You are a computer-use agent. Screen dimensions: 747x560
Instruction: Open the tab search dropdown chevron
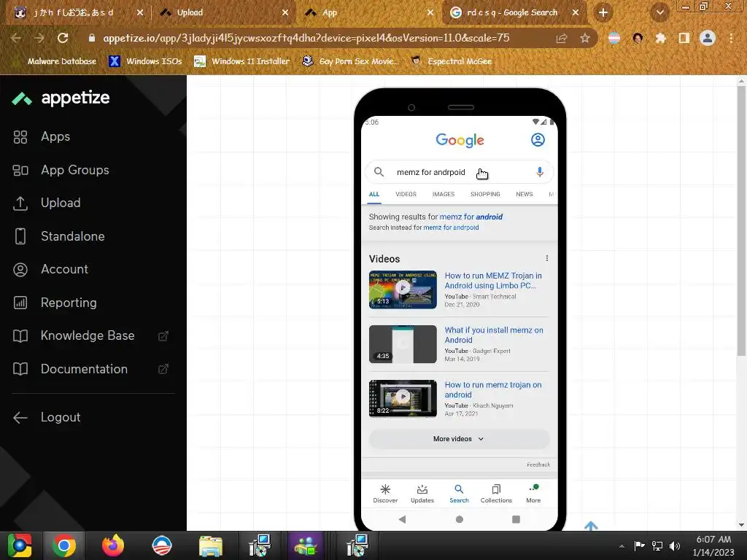coord(659,13)
